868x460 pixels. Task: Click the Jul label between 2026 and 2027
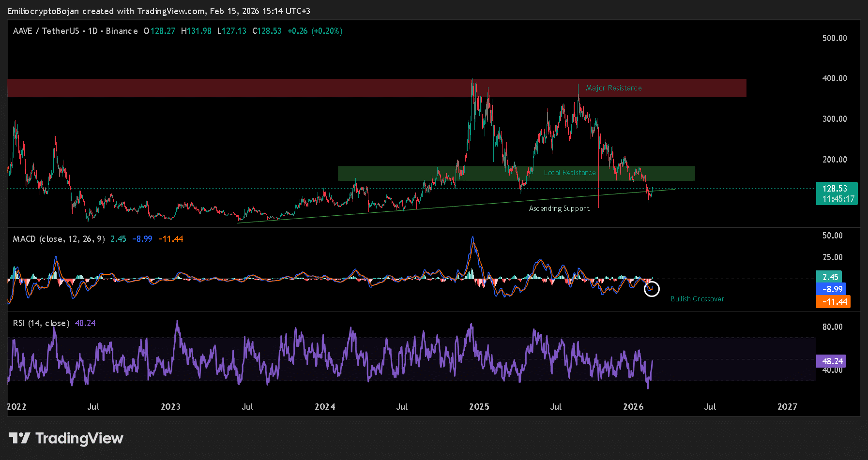[710, 407]
